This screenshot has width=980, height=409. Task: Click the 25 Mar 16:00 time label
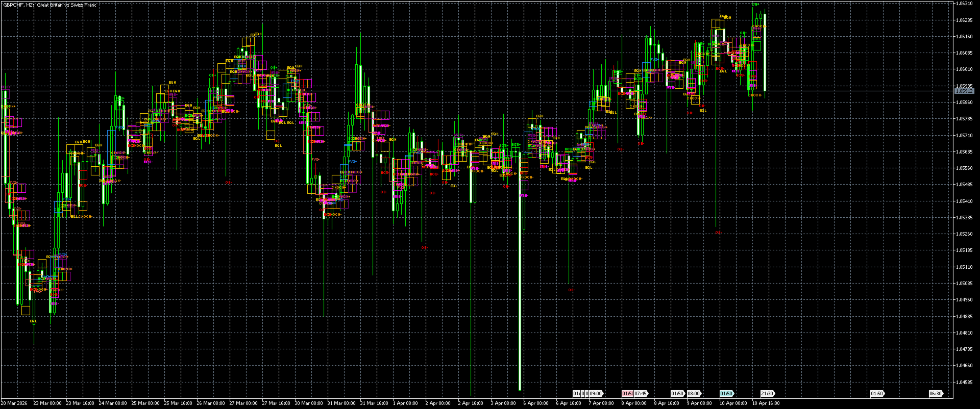pos(178,403)
